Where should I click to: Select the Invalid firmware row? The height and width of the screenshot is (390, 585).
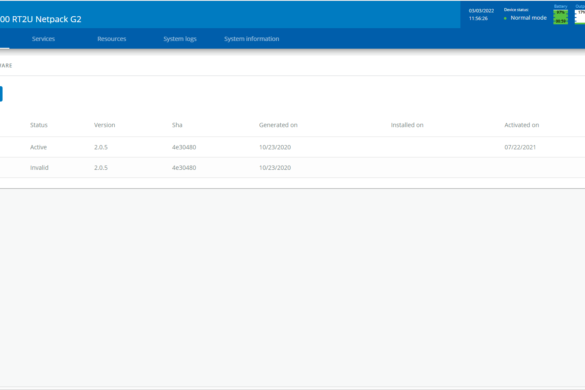pos(292,168)
